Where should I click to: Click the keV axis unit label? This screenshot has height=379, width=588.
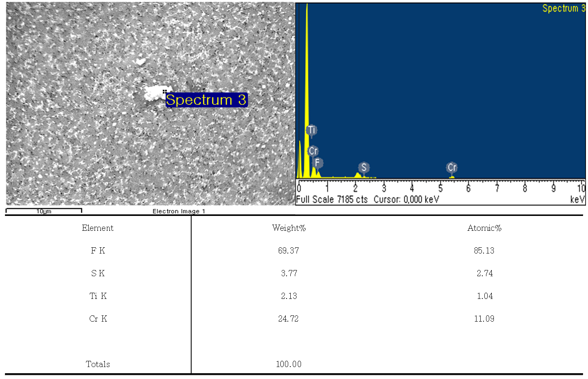tap(577, 199)
